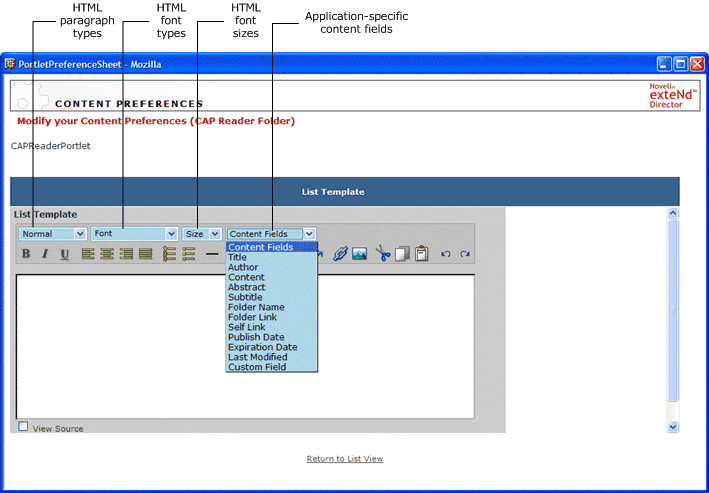
Task: Click the Novell exteNd Director logo
Action: [x=673, y=95]
